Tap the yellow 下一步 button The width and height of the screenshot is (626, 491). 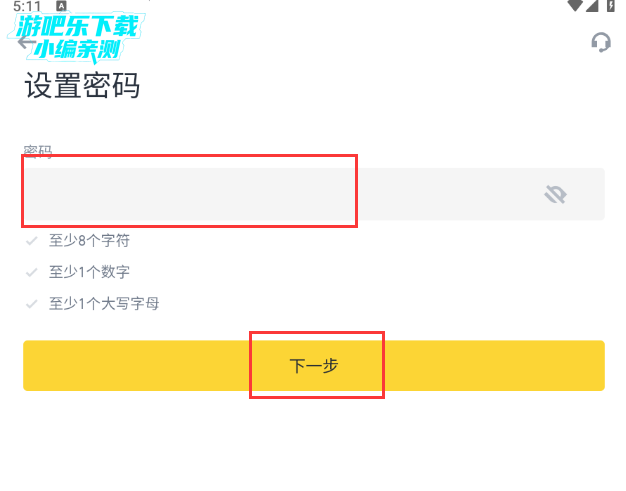tap(314, 366)
